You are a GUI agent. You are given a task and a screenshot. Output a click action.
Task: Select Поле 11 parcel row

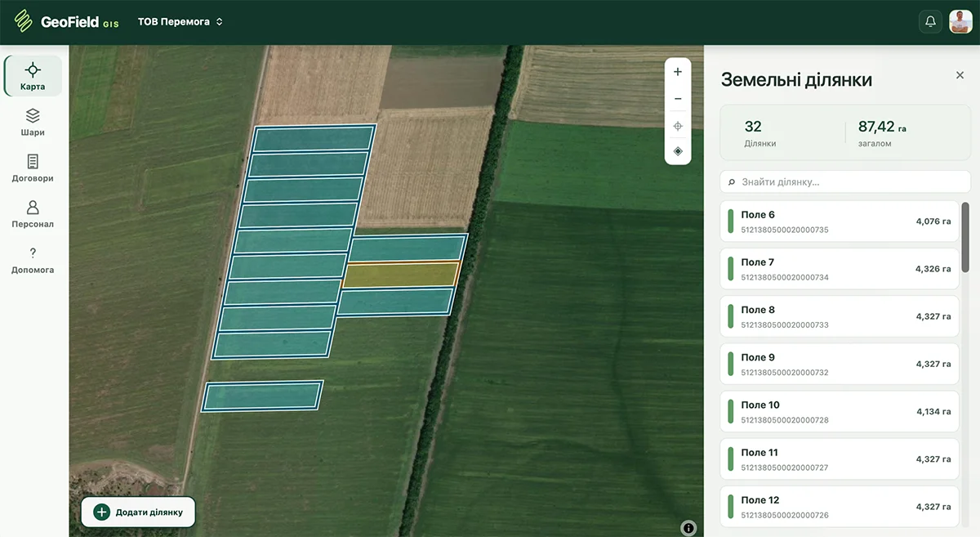(840, 459)
